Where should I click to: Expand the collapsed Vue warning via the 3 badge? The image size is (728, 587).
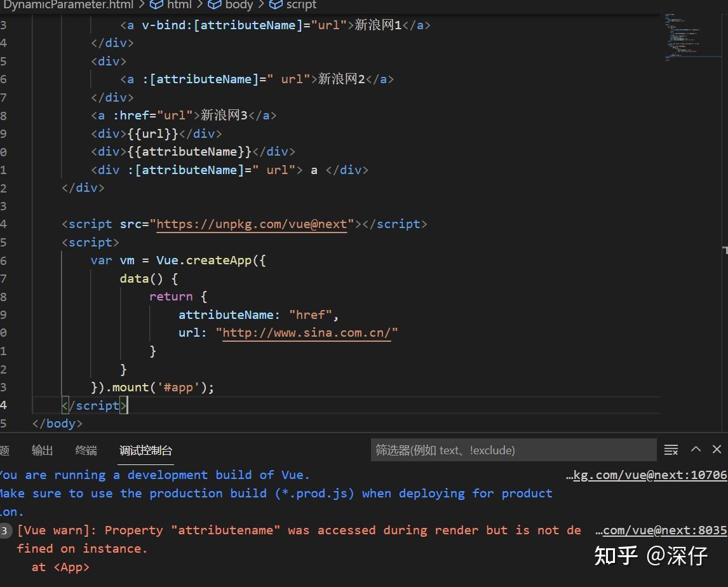pyautogui.click(x=5, y=530)
